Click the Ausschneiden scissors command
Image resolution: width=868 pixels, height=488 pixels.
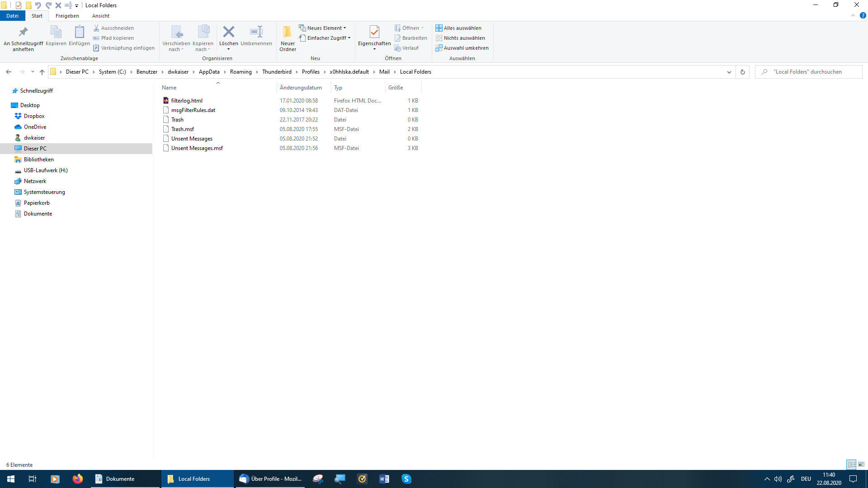point(113,28)
